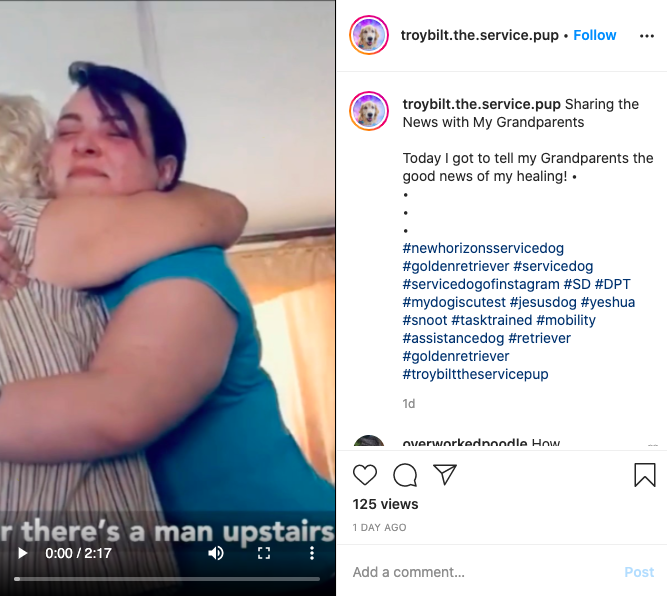
Task: Click the Post comment button
Action: [x=639, y=572]
